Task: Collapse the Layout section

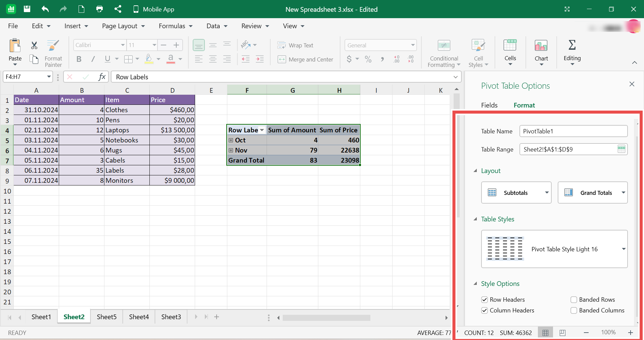Action: (x=475, y=171)
